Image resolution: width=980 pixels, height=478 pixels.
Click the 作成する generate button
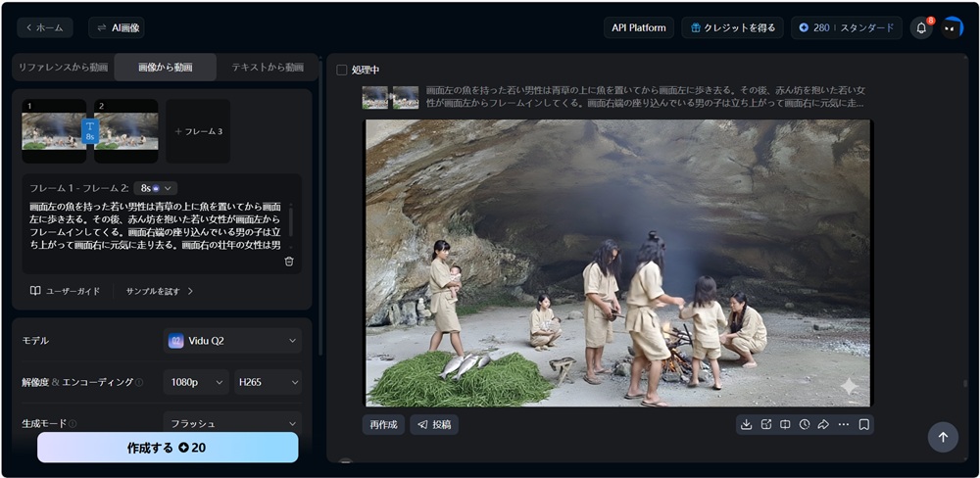(168, 448)
